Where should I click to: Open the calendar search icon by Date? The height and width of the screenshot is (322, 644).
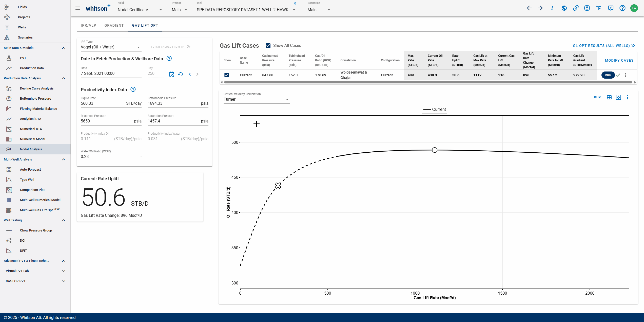(171, 74)
